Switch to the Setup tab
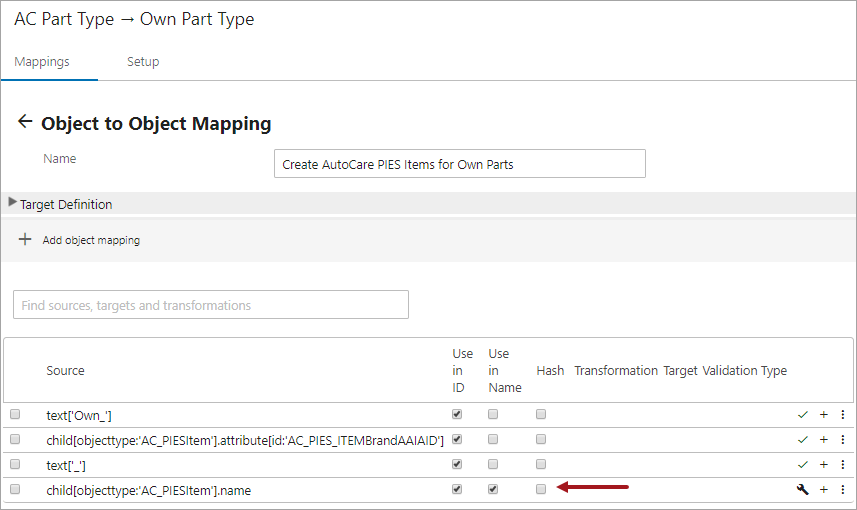The image size is (857, 510). point(143,61)
